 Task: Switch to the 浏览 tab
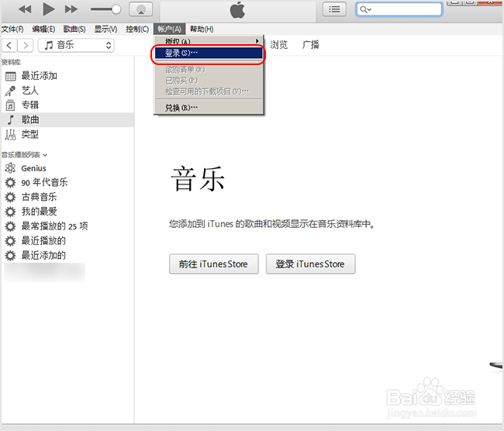coord(278,45)
